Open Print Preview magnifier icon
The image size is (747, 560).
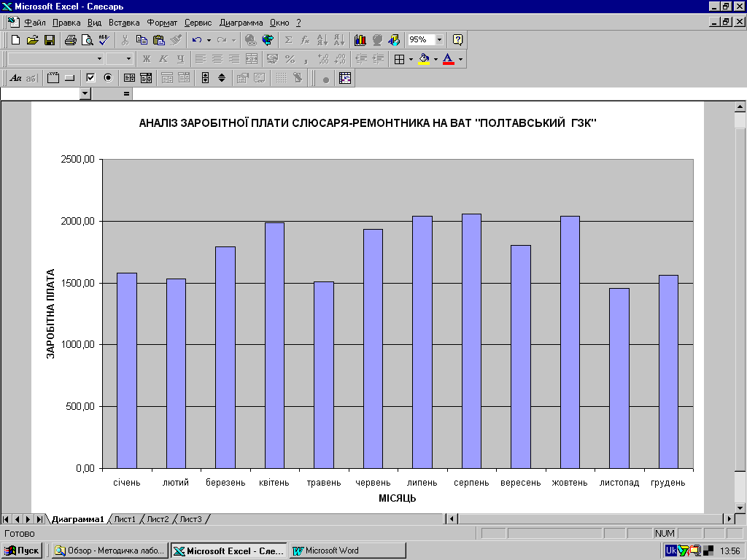point(88,40)
